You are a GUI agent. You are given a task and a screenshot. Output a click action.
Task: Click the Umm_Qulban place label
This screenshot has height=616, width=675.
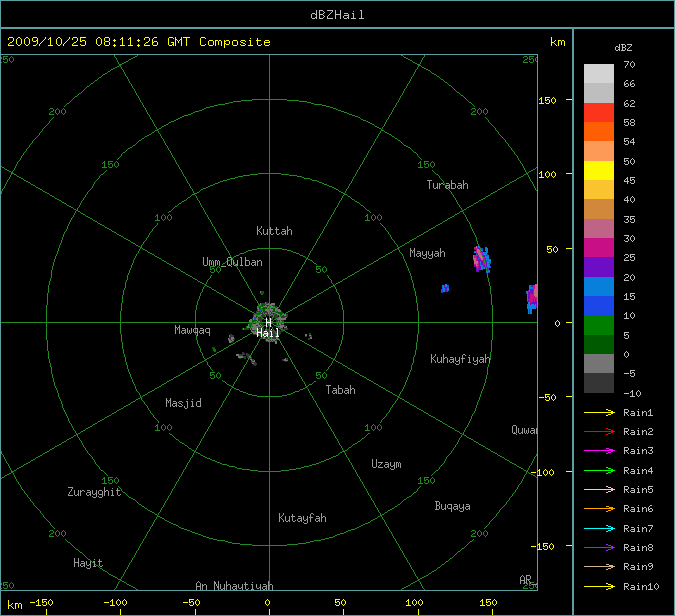pos(232,262)
